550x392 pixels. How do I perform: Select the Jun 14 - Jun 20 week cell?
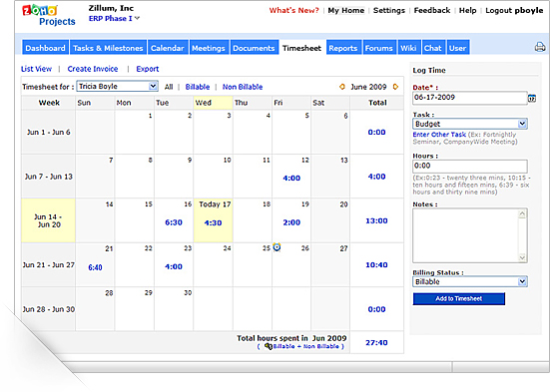pyautogui.click(x=48, y=220)
